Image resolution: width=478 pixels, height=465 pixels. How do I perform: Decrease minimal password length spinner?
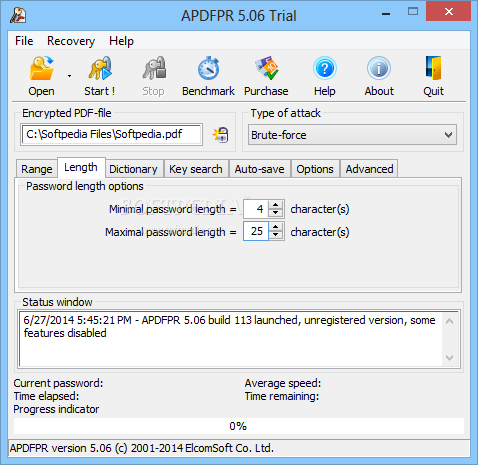276,213
